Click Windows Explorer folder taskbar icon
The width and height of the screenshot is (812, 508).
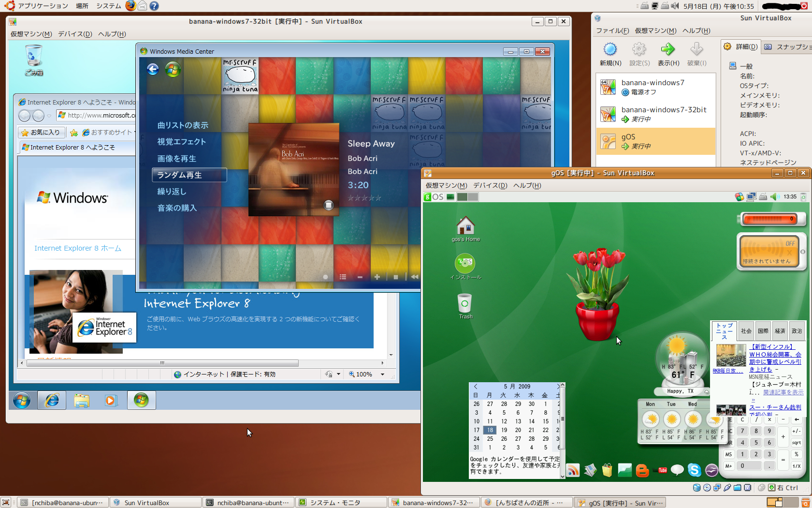(x=82, y=401)
